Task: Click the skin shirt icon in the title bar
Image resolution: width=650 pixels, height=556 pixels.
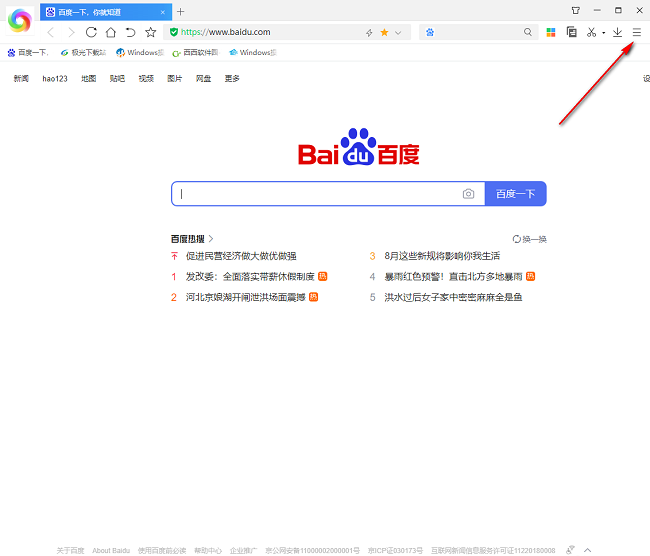Action: pos(576,10)
